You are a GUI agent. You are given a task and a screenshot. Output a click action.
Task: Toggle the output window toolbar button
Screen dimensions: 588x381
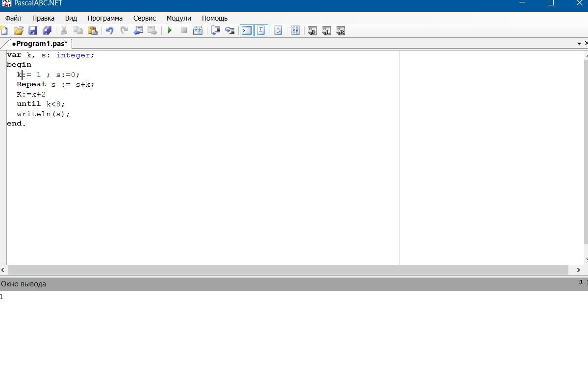[x=246, y=30]
